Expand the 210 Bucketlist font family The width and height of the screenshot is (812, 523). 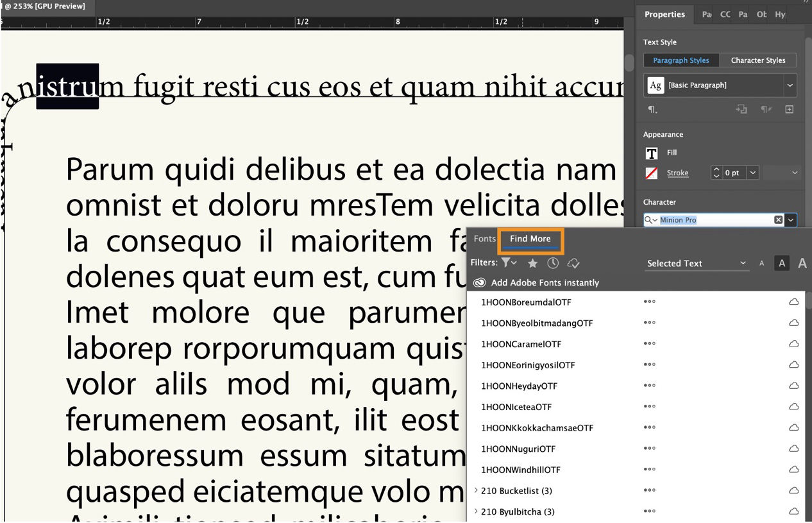click(476, 490)
